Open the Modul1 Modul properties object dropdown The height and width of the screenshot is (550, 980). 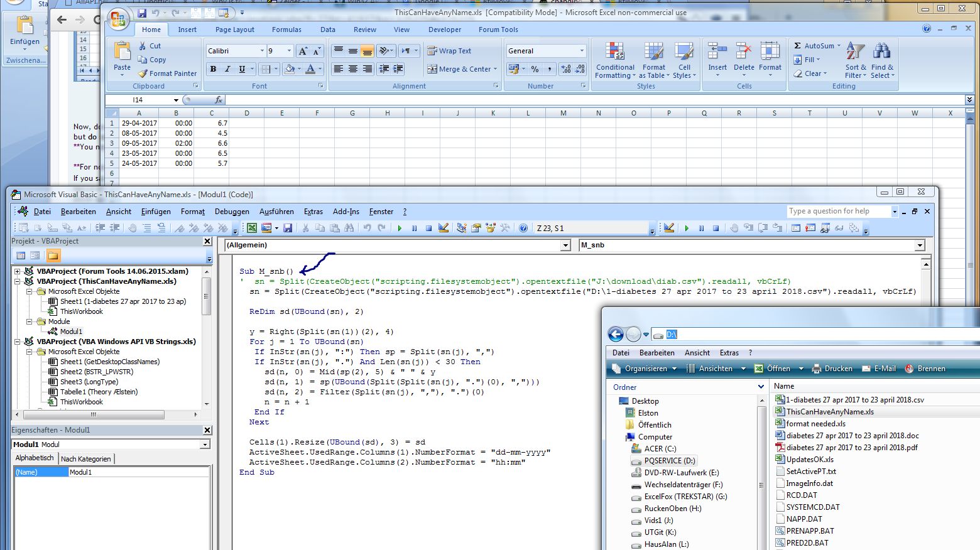[205, 445]
